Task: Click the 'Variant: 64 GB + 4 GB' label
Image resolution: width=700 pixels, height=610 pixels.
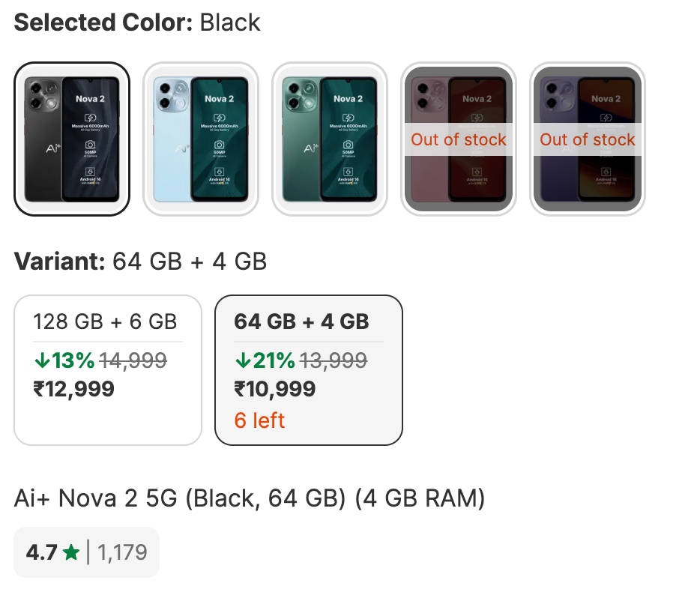Action: 140,262
